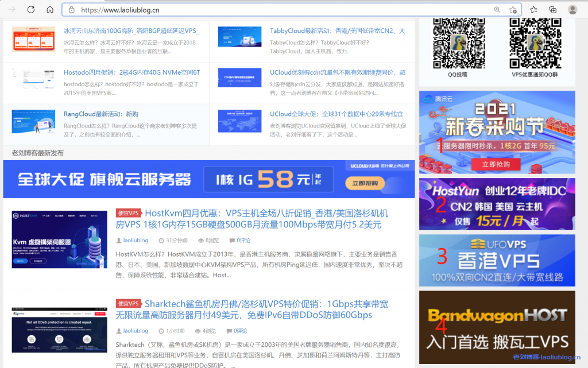Toggle add-to-favorites with the star icon

[514, 10]
